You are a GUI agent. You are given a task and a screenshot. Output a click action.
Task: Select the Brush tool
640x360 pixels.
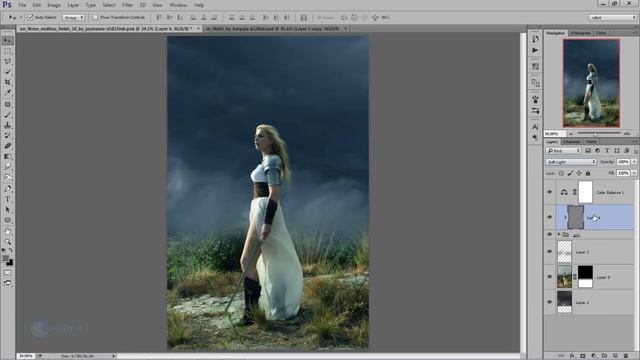[x=8, y=115]
